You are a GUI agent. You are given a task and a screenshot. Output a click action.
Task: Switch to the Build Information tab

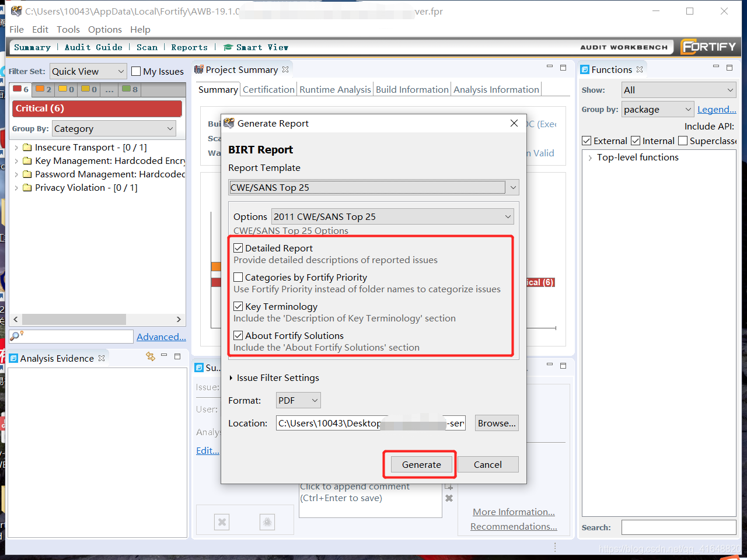[x=412, y=89]
